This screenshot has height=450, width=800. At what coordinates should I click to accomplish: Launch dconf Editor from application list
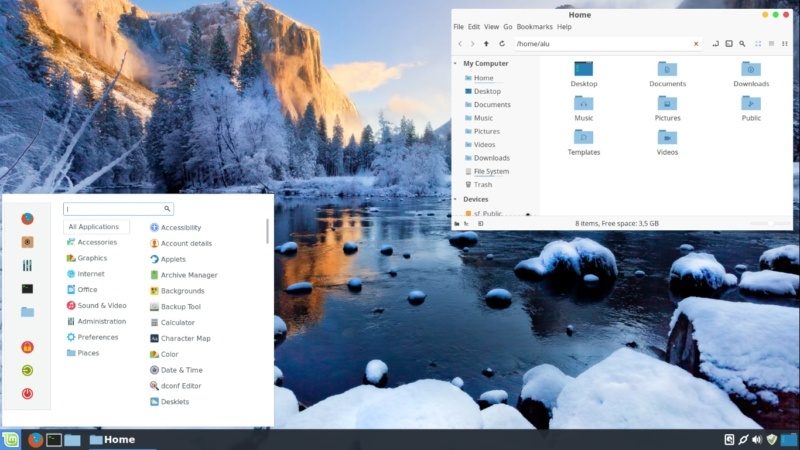point(176,386)
